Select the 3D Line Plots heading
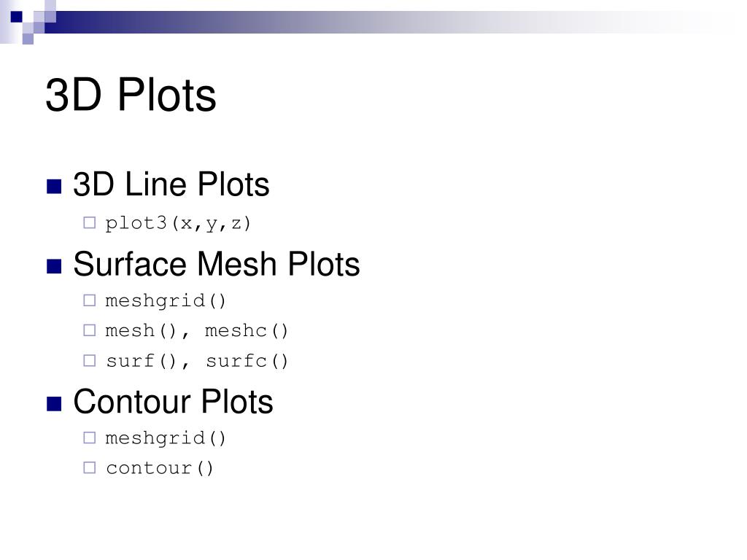 pyautogui.click(x=171, y=184)
